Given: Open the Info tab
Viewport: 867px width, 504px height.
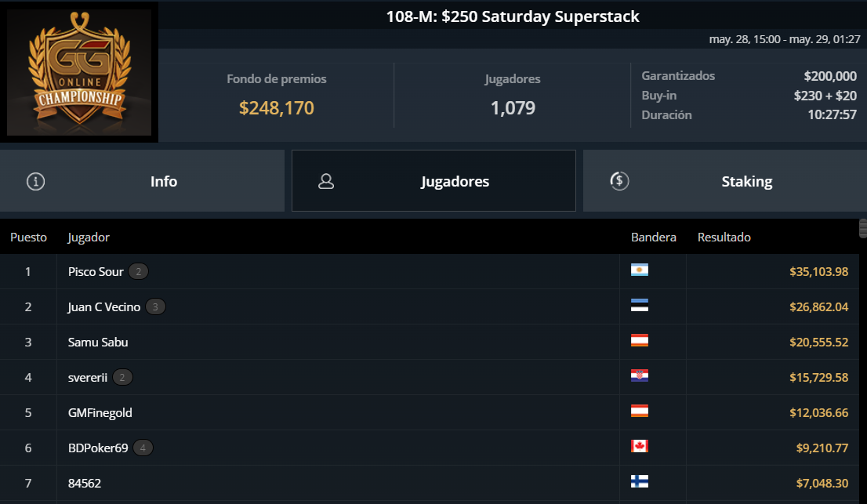Looking at the screenshot, I should [142, 181].
